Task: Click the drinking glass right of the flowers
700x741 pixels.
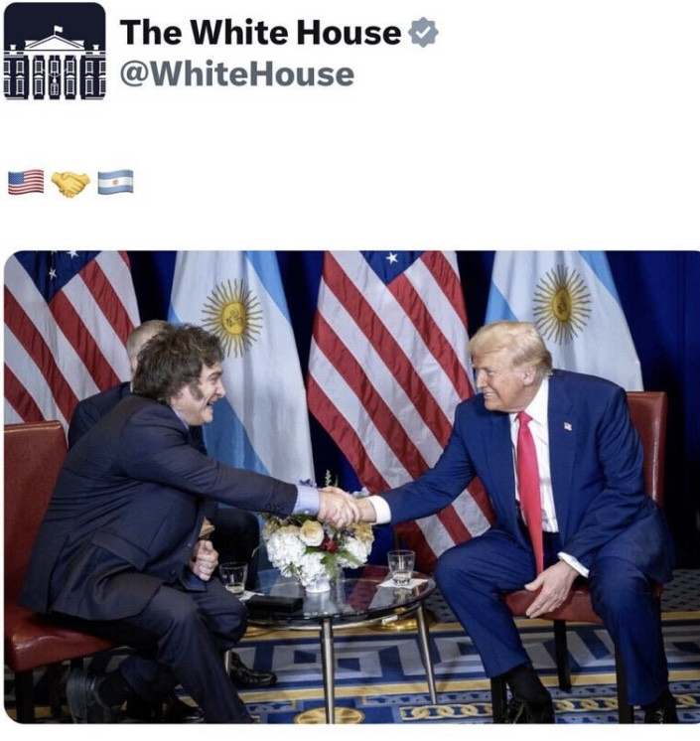Action: [401, 568]
